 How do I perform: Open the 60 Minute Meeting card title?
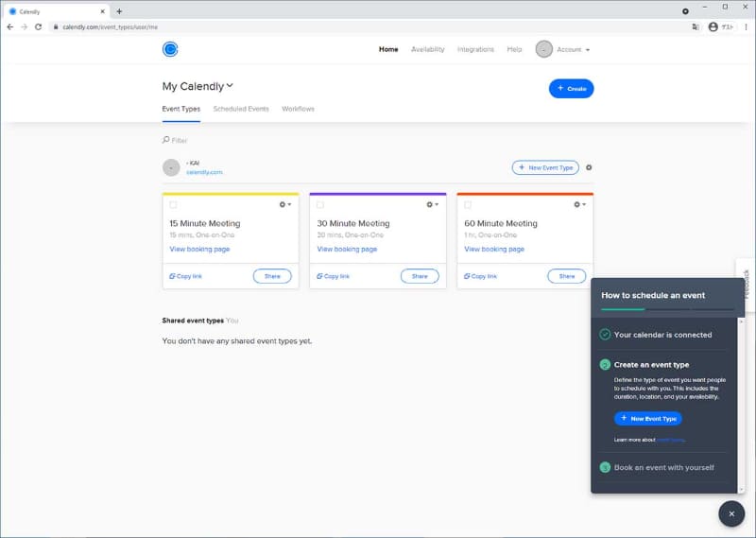click(501, 223)
